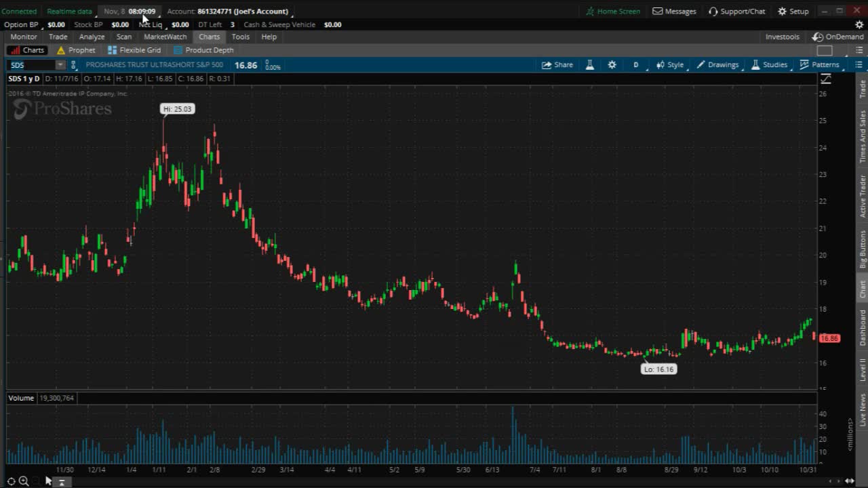Open the SDS symbol selector dropdown arrow
868x488 pixels.
[60, 65]
